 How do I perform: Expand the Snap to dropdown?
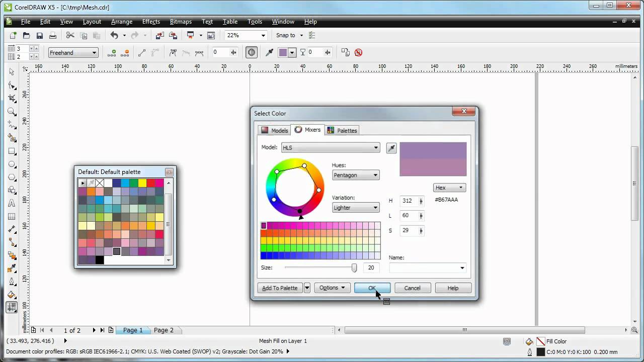301,35
